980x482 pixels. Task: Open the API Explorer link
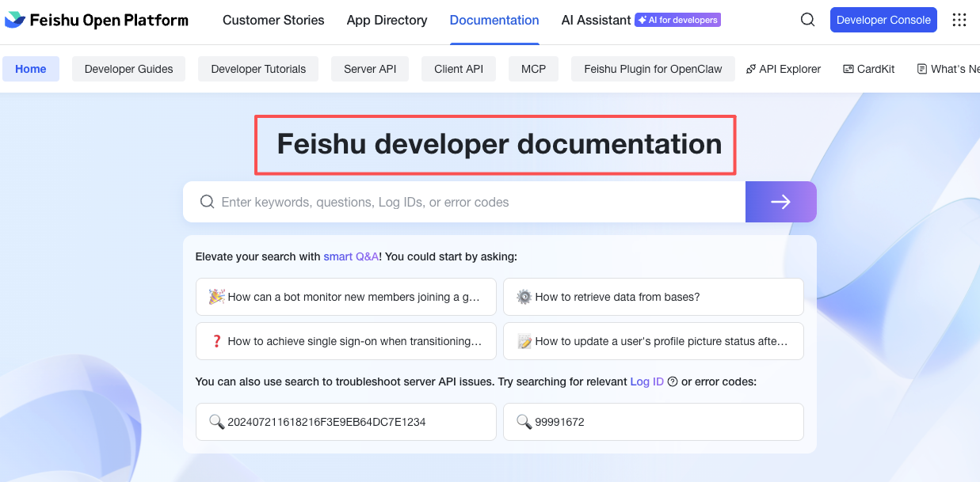coord(784,69)
